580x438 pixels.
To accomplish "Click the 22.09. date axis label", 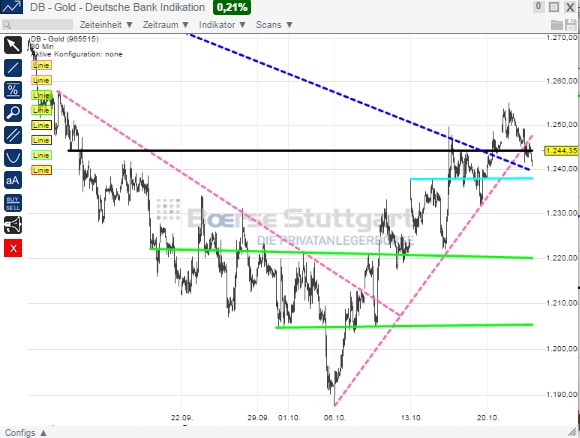I will coord(182,418).
